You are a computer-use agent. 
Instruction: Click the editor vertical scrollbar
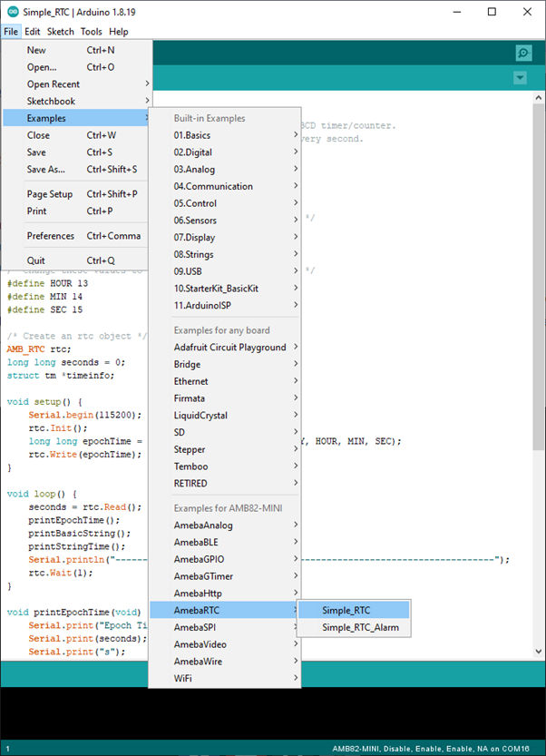coord(538,272)
